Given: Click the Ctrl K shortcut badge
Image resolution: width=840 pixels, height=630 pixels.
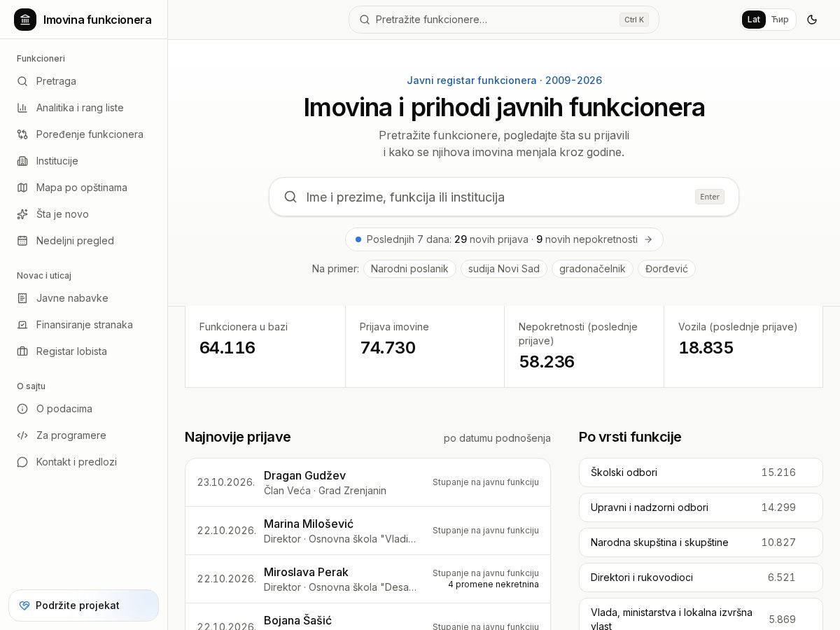Looking at the screenshot, I should coord(634,20).
